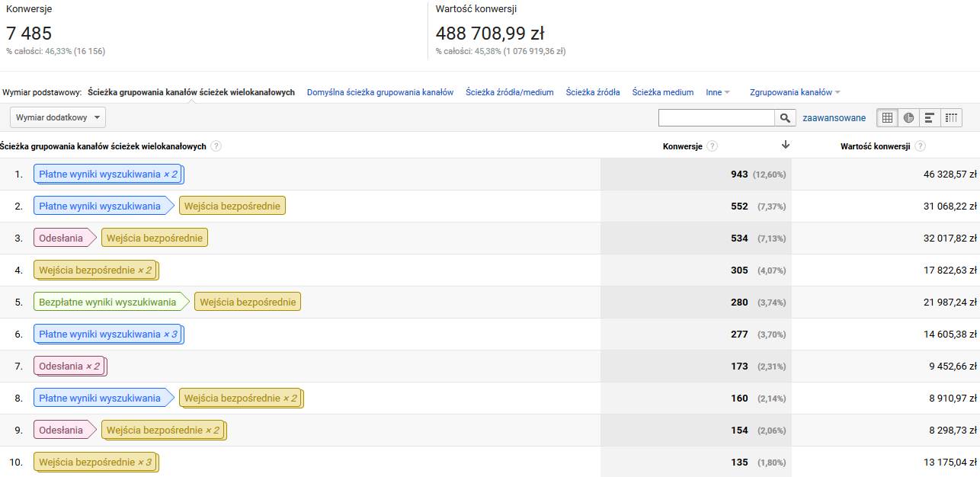The height and width of the screenshot is (477, 980).
Task: Click into the table search field
Action: [x=716, y=118]
